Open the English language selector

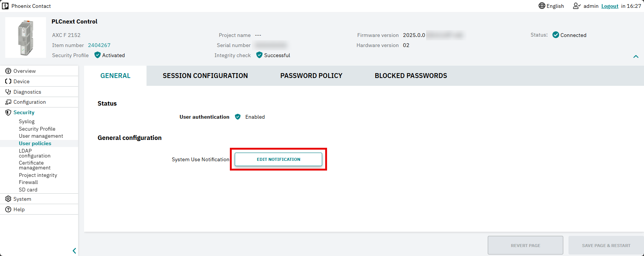point(551,6)
